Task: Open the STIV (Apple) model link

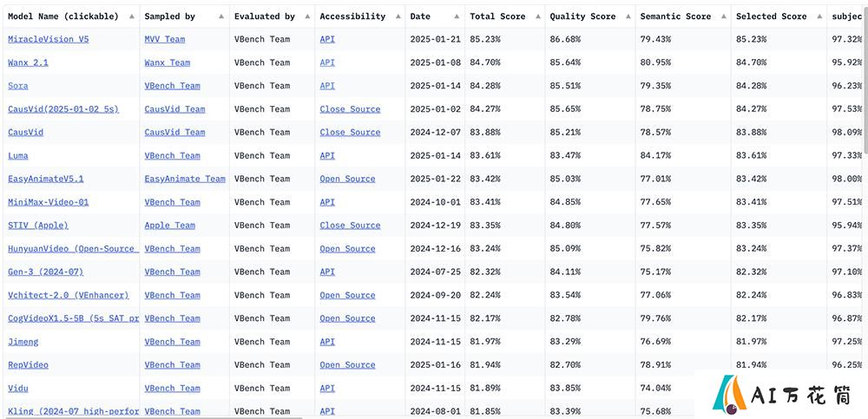Action: point(38,226)
